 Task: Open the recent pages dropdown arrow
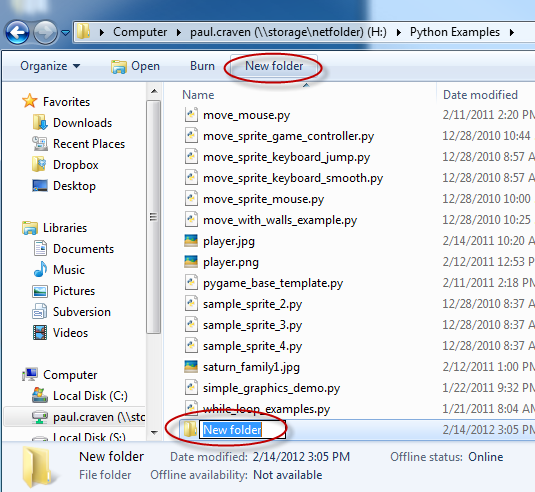(x=66, y=33)
